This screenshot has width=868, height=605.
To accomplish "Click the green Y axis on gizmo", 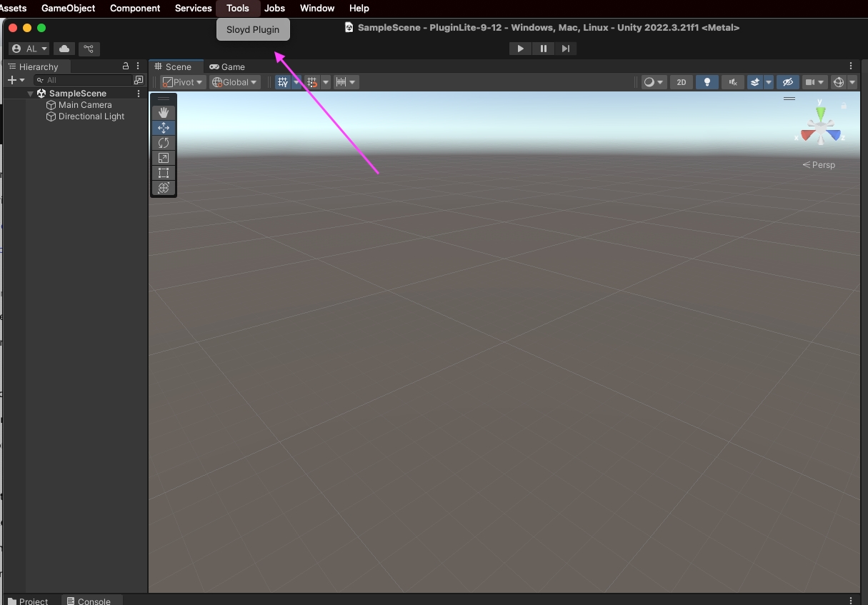I will click(x=821, y=112).
